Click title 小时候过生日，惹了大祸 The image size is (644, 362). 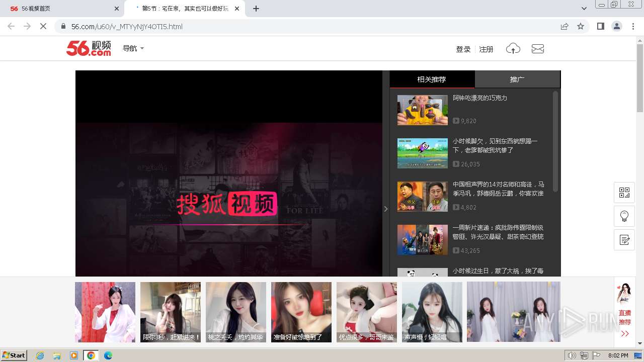pos(498,271)
